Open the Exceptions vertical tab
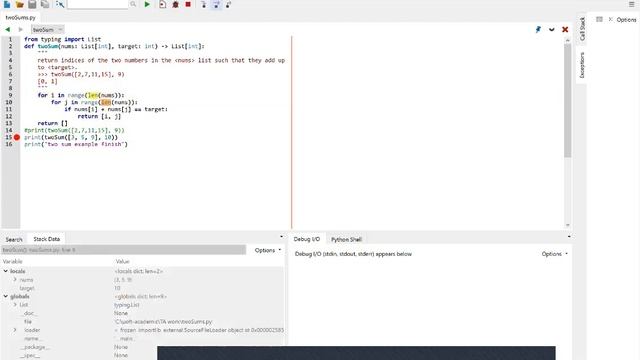This screenshot has height=360, width=640. 582,65
